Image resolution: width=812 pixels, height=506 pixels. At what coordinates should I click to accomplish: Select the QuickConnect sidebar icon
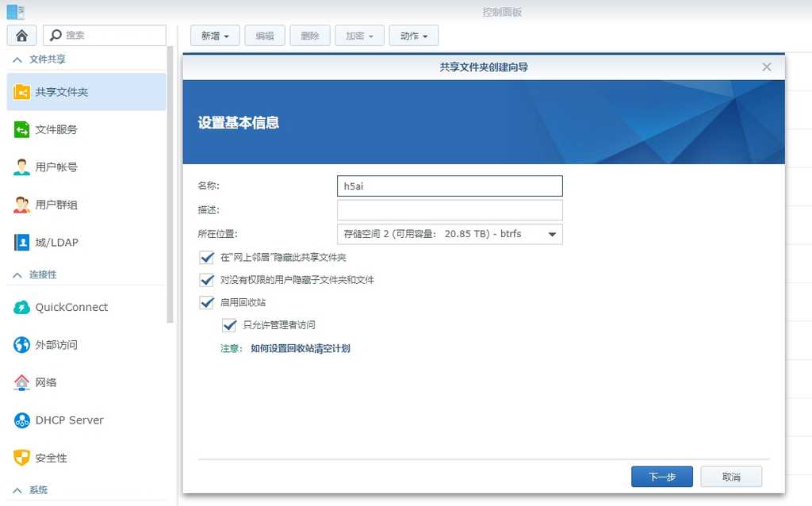point(22,307)
